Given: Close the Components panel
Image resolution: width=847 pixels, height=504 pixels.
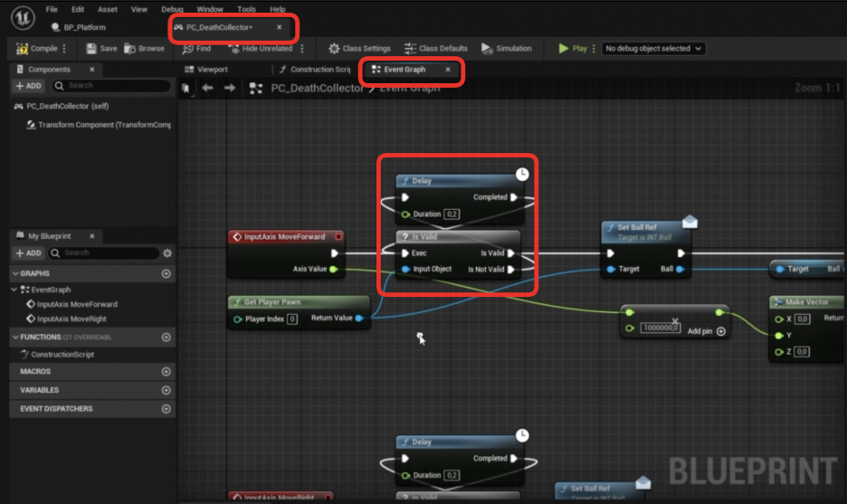Looking at the screenshot, I should [91, 69].
